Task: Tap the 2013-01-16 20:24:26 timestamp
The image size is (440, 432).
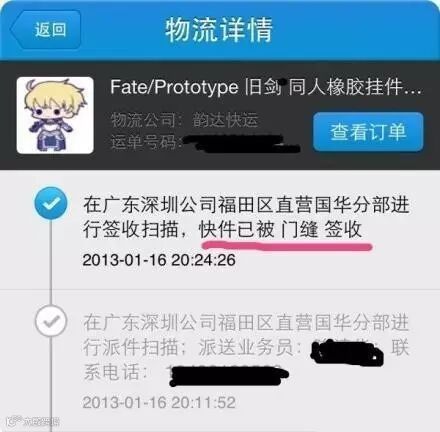Action: coord(159,260)
